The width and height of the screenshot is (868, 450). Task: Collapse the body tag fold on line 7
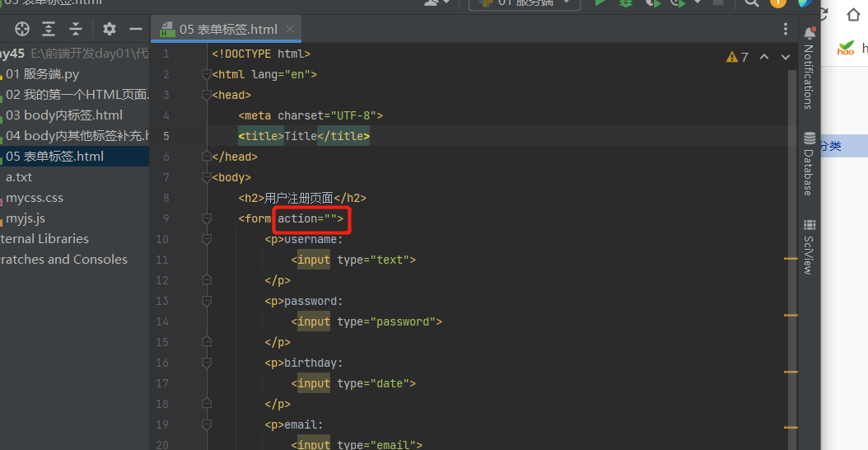[x=207, y=177]
